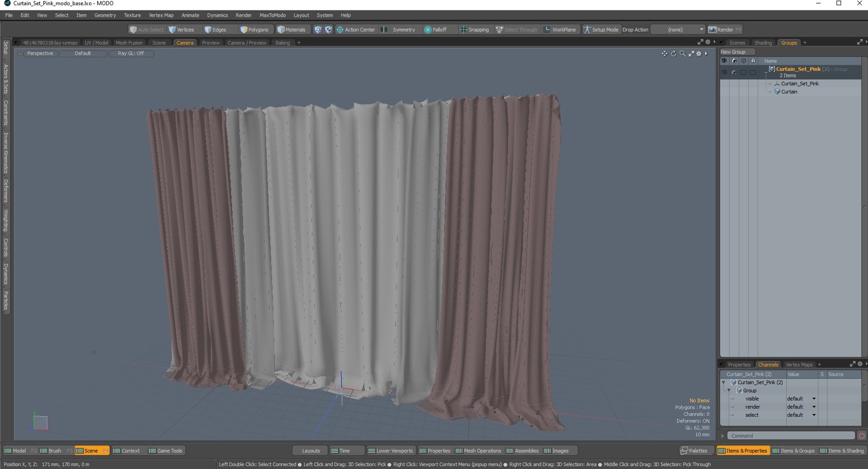Toggle visibility eye of Curtain_Set_Pink group
Viewport: 868px width, 469px height.
724,72
